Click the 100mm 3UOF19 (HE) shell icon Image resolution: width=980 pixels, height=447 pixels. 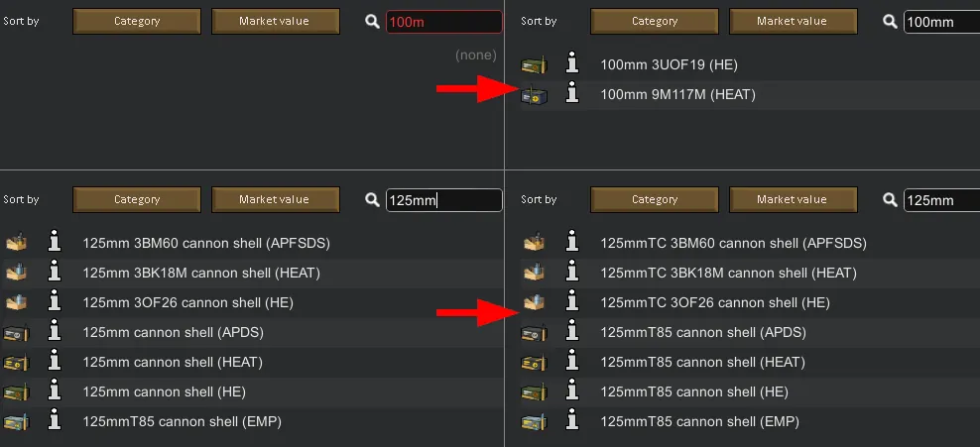click(x=534, y=65)
